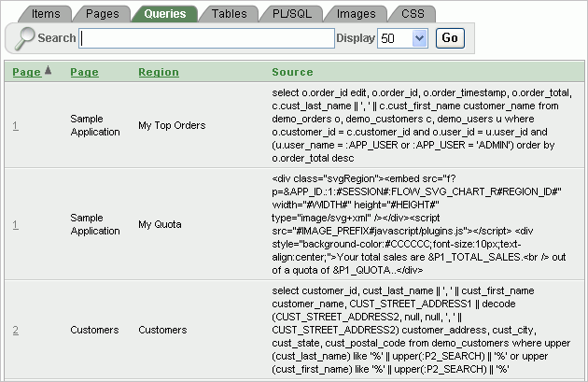Screen dimensions: 588x382
Task: Click the magnifying glass search icon
Action: coord(24,37)
